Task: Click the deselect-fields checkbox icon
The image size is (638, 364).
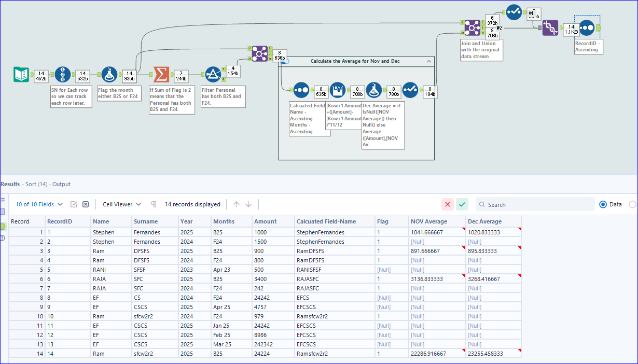Action: 85,204
